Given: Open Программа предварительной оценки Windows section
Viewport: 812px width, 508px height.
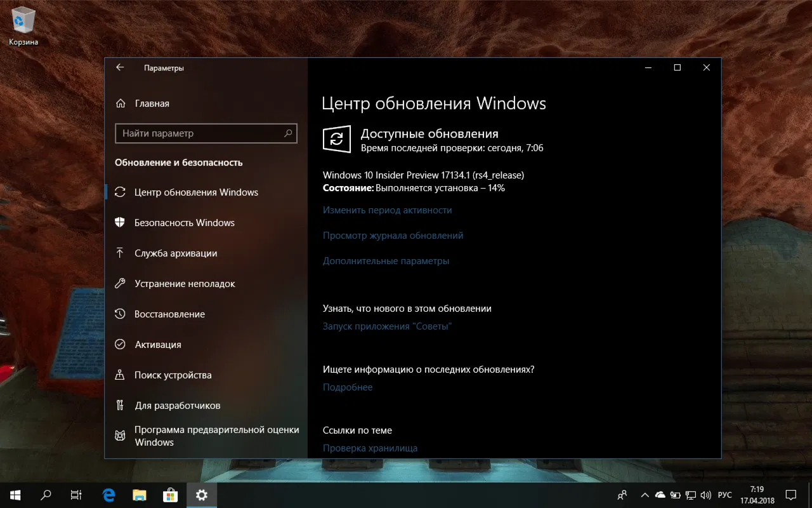Looking at the screenshot, I should click(x=206, y=436).
